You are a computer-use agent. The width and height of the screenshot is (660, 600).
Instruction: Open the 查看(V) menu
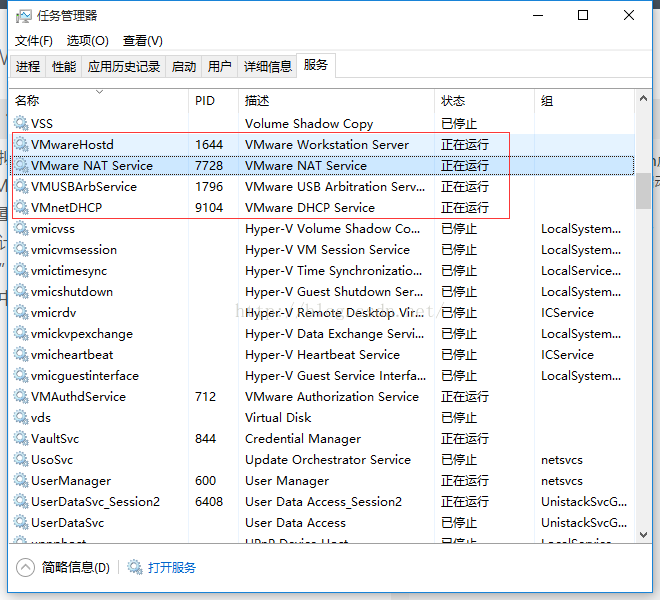[x=143, y=41]
